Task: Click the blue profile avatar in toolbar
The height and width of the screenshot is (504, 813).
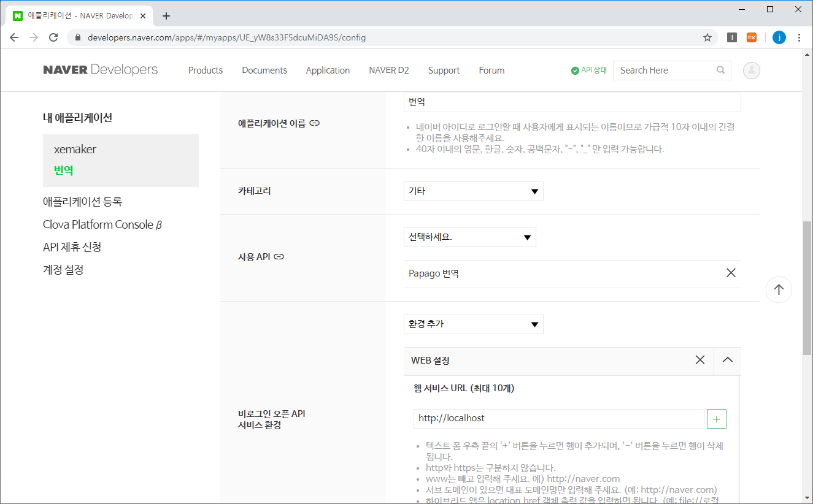Action: pyautogui.click(x=779, y=37)
